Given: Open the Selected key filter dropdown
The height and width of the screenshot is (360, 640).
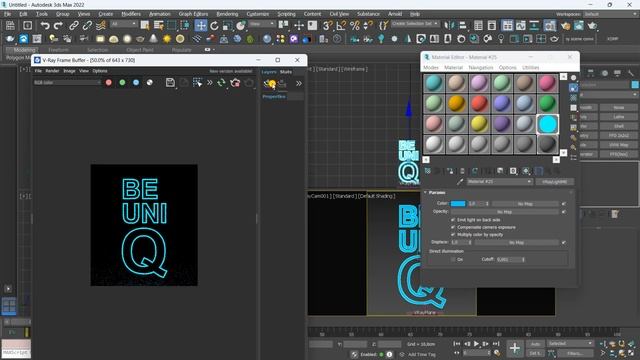Looking at the screenshot, I should tap(570, 344).
